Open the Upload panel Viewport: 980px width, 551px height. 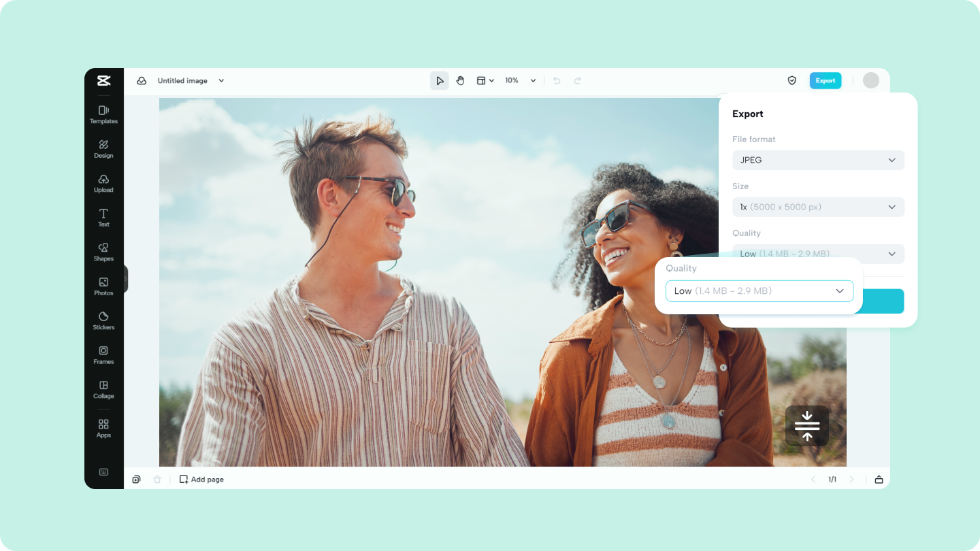click(103, 183)
